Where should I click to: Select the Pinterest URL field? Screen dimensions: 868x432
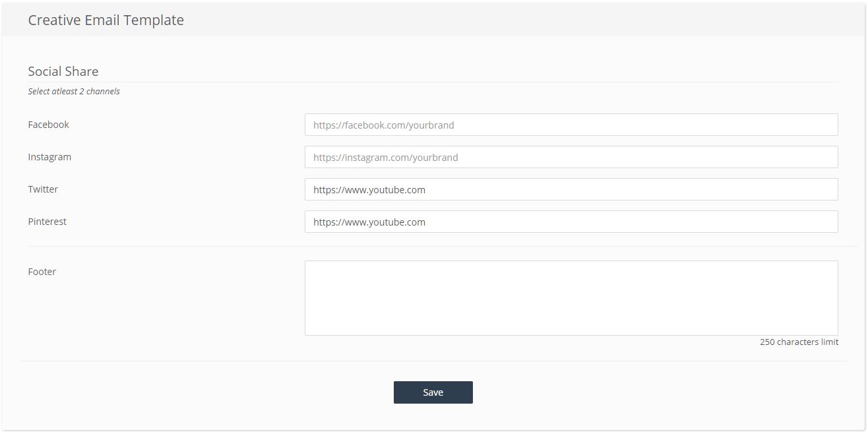pyautogui.click(x=571, y=222)
